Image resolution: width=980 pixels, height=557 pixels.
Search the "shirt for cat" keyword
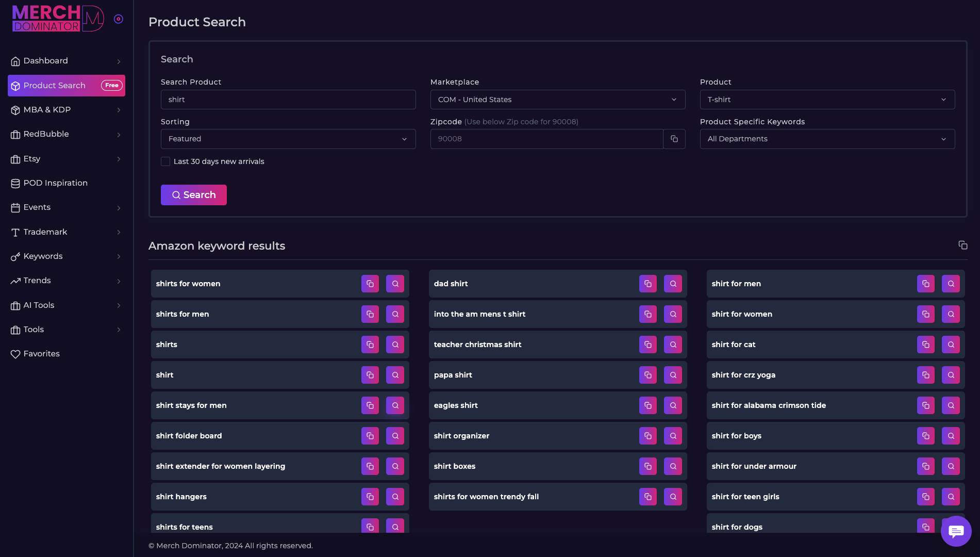pos(951,345)
